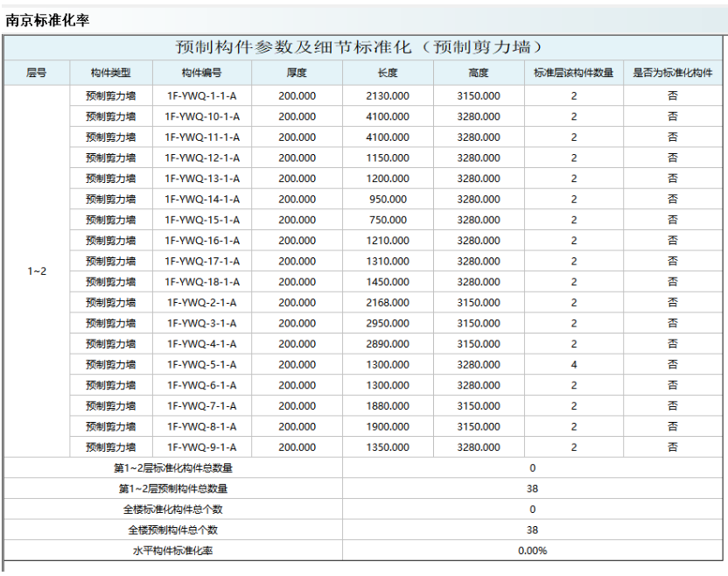Click length value 1150.000
This screenshot has width=728, height=576.
click(x=388, y=158)
